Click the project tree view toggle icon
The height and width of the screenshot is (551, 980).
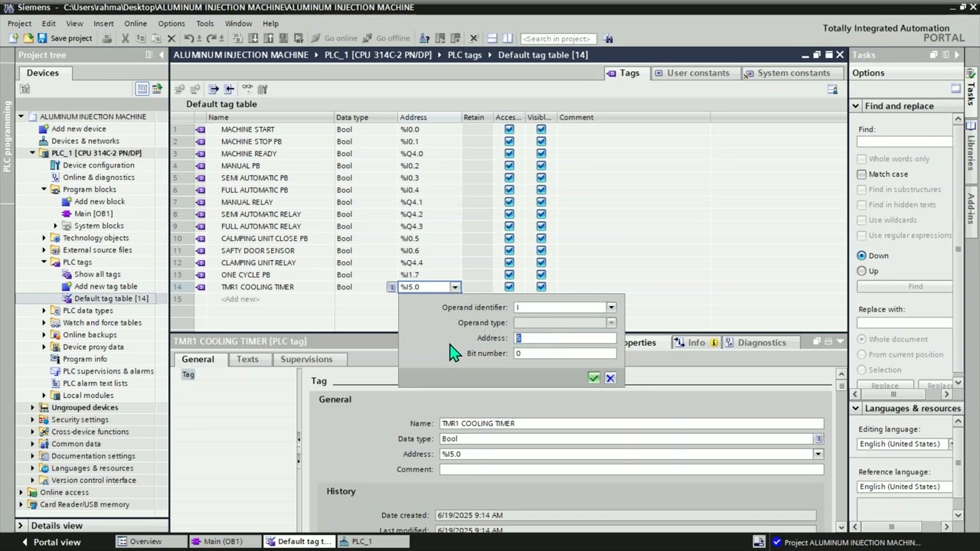[x=142, y=89]
